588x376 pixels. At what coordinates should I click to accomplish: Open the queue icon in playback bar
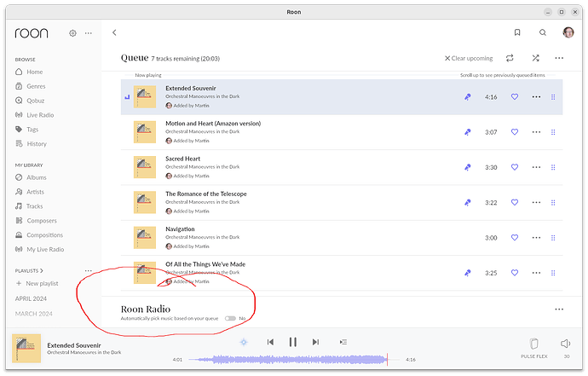(x=343, y=343)
